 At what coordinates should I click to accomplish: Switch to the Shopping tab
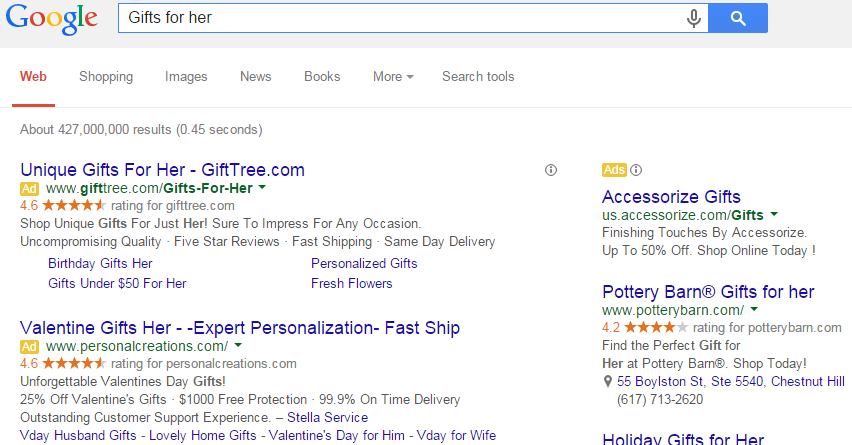point(106,77)
